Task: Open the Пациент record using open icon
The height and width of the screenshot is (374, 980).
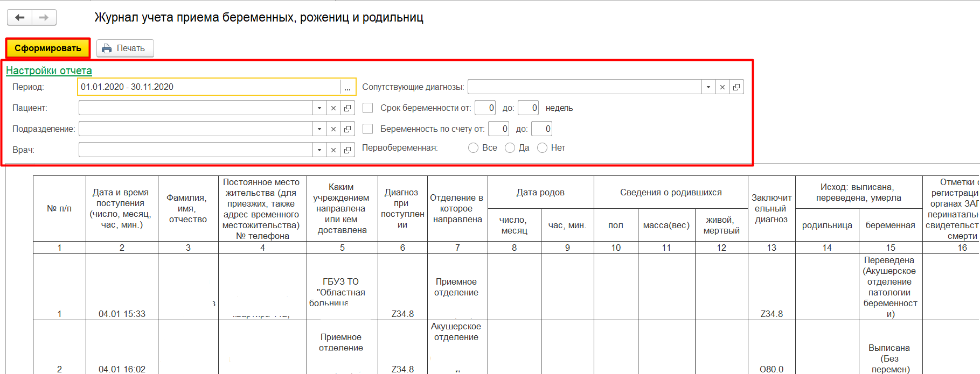Action: coord(348,108)
